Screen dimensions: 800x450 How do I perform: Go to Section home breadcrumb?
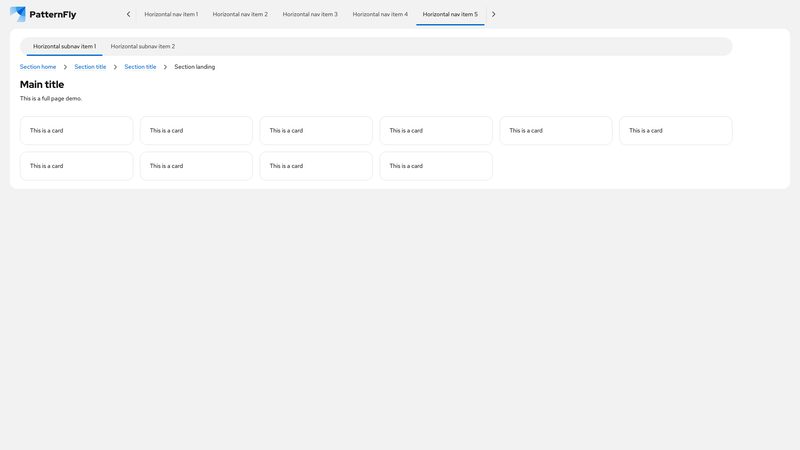pos(38,67)
